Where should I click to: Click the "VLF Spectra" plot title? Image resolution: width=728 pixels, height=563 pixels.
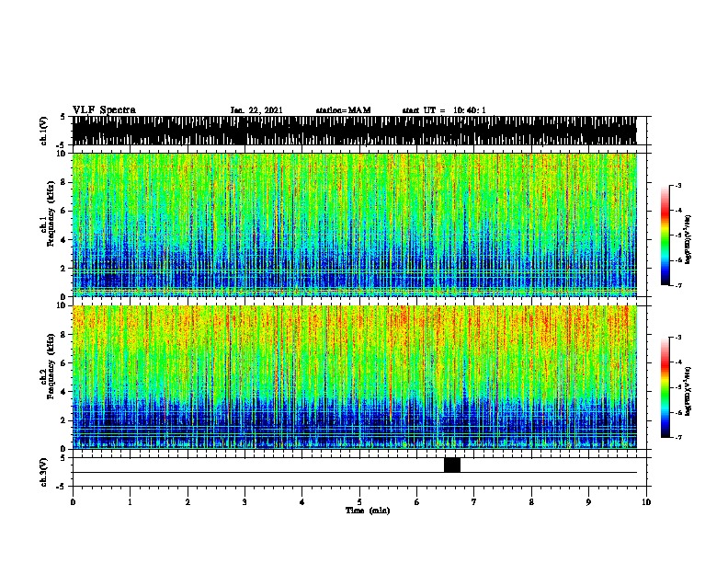104,110
